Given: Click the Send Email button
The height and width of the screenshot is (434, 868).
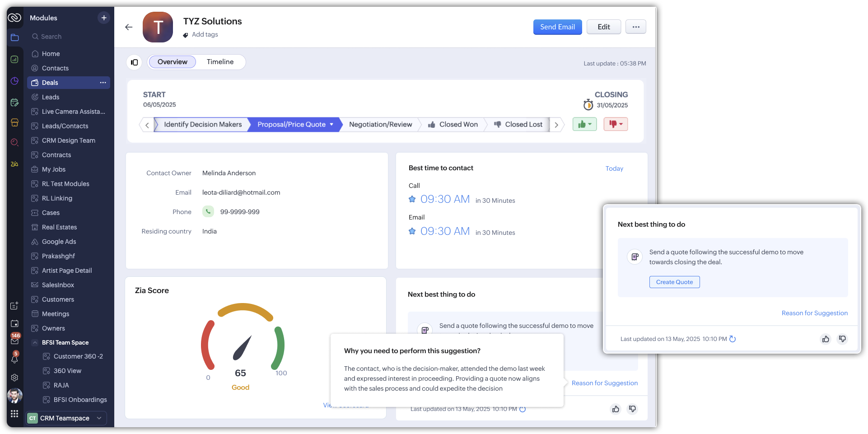Looking at the screenshot, I should point(557,27).
